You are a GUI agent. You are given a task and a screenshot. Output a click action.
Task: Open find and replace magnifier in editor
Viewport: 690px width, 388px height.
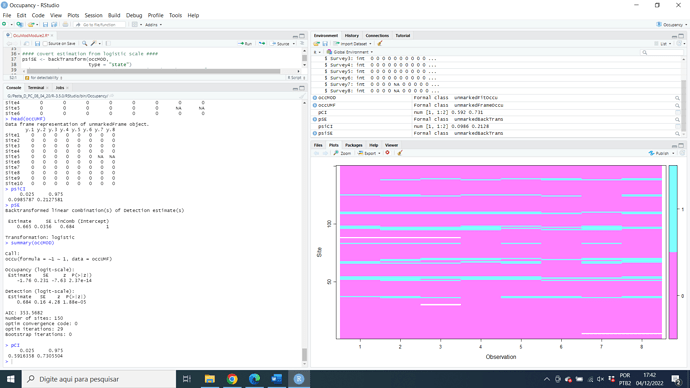click(x=84, y=44)
